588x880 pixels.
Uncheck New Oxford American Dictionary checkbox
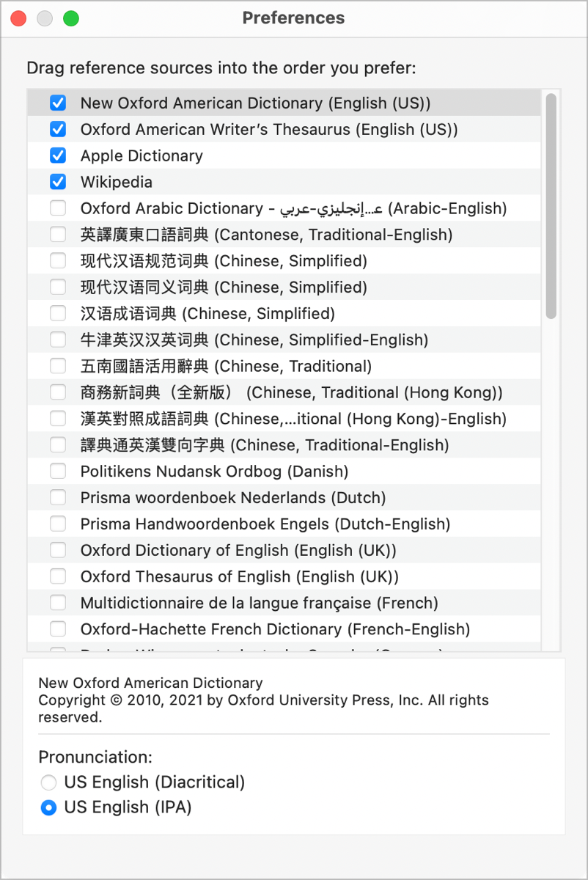point(58,103)
